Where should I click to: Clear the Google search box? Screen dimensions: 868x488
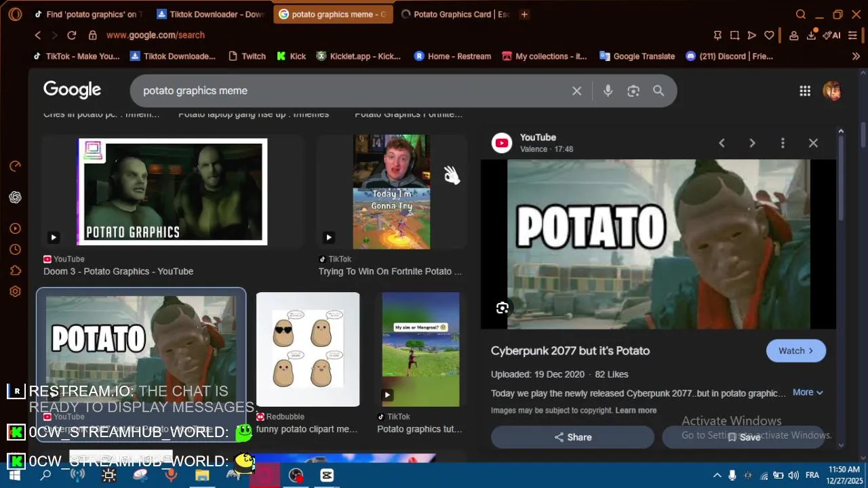pyautogui.click(x=576, y=91)
